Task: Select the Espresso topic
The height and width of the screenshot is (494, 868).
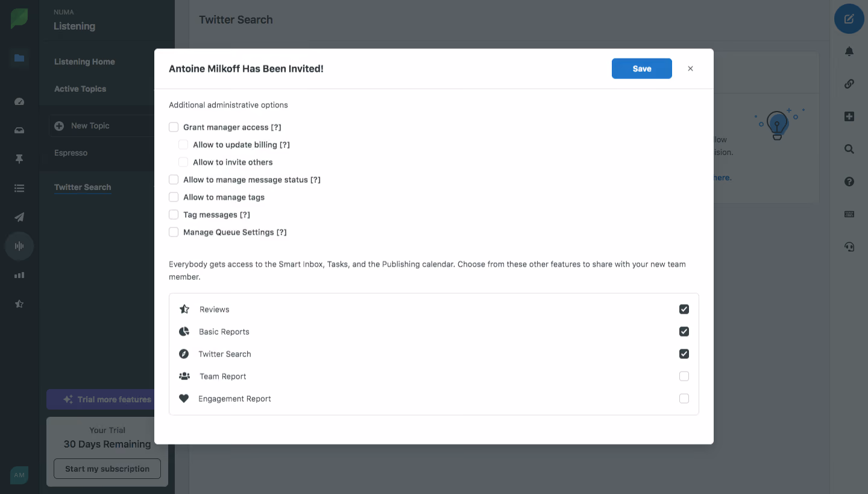Action: (x=71, y=153)
